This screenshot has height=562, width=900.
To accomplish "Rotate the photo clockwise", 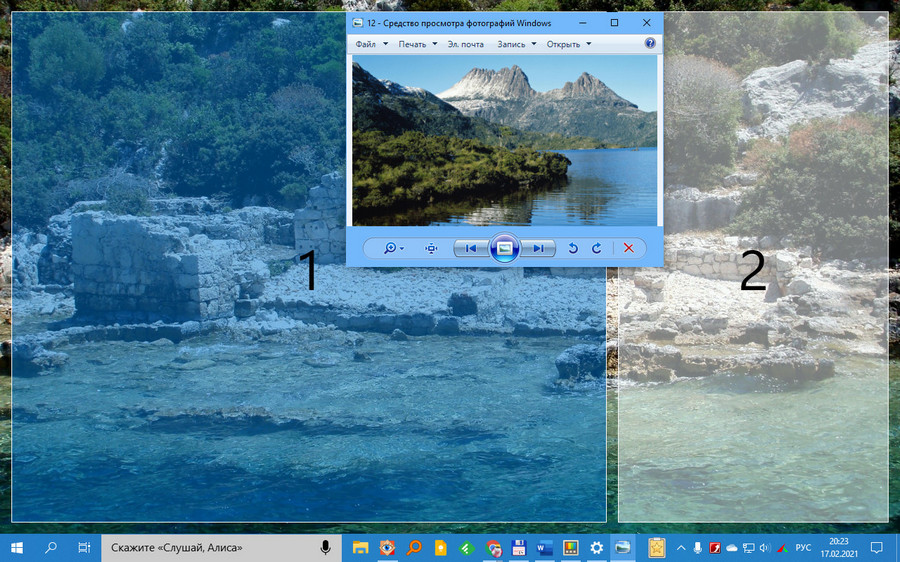I will pyautogui.click(x=597, y=248).
